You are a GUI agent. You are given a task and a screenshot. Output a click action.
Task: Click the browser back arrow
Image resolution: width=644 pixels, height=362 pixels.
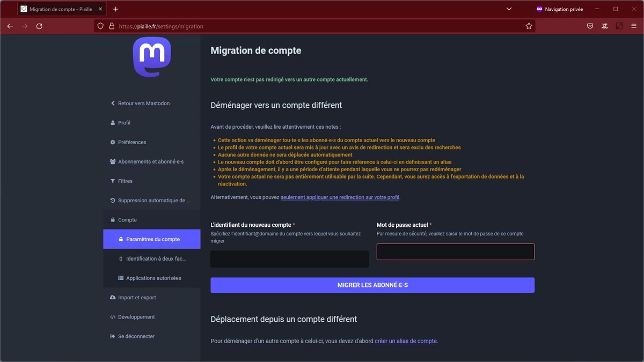tap(10, 26)
